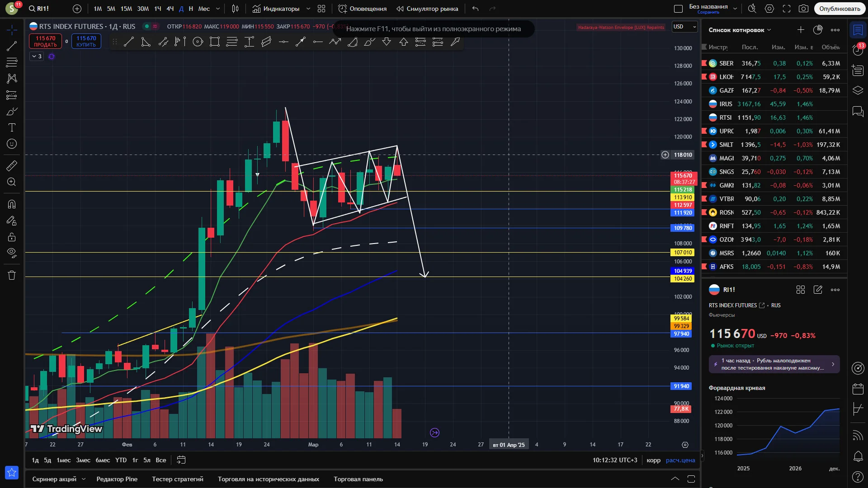868x488 pixels.
Task: Open help center question-mark icon
Action: 858,477
